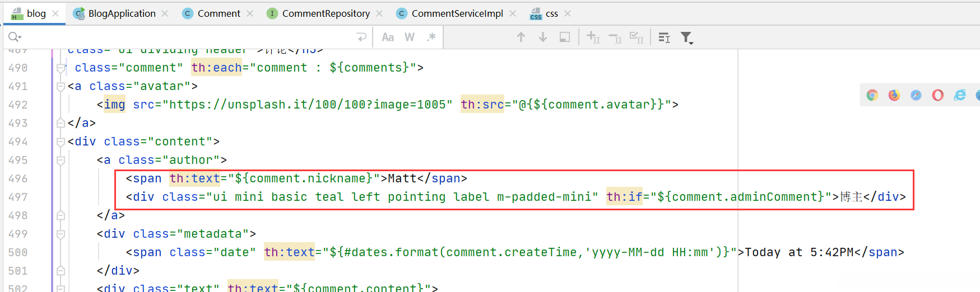
Task: Click the unsplash image URL on line 492
Action: click(x=308, y=105)
